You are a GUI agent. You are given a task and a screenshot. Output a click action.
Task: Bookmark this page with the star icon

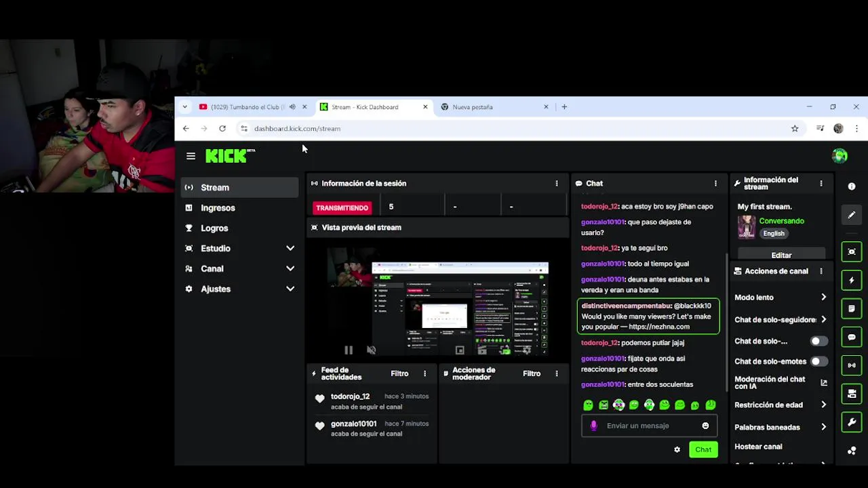click(795, 128)
